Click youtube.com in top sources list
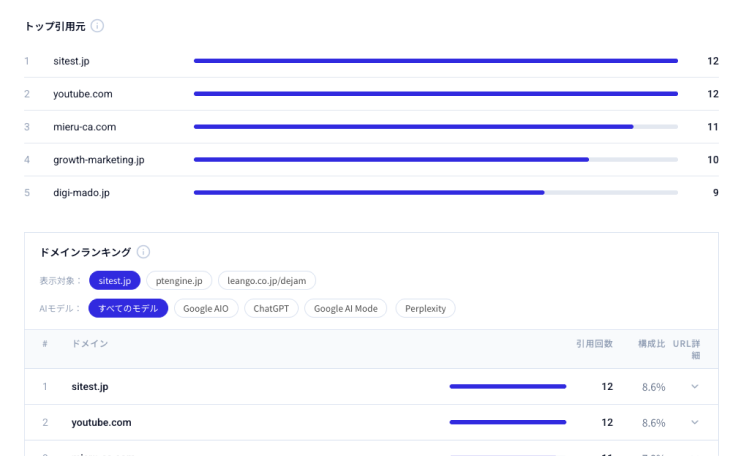The height and width of the screenshot is (456, 740). click(x=83, y=94)
